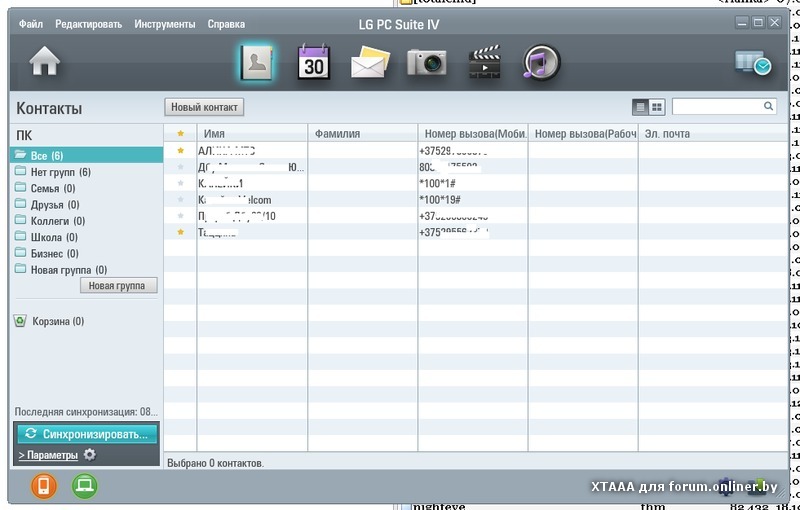Click the search magnifier icon

(x=768, y=106)
